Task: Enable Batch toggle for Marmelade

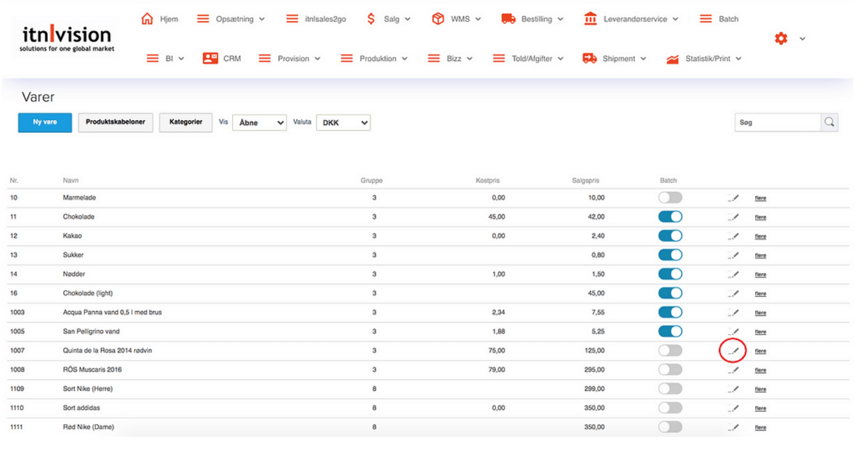Action: 670,198
